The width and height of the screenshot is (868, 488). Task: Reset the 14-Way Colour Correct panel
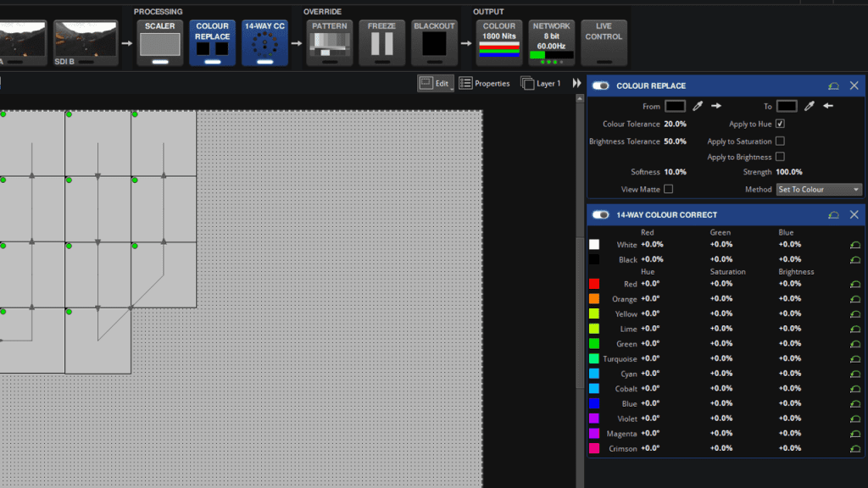[833, 214]
